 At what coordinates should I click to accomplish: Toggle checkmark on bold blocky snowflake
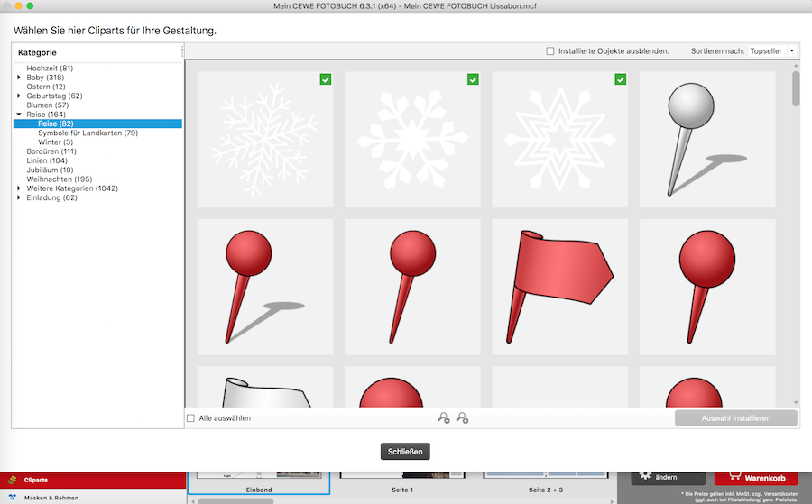473,79
